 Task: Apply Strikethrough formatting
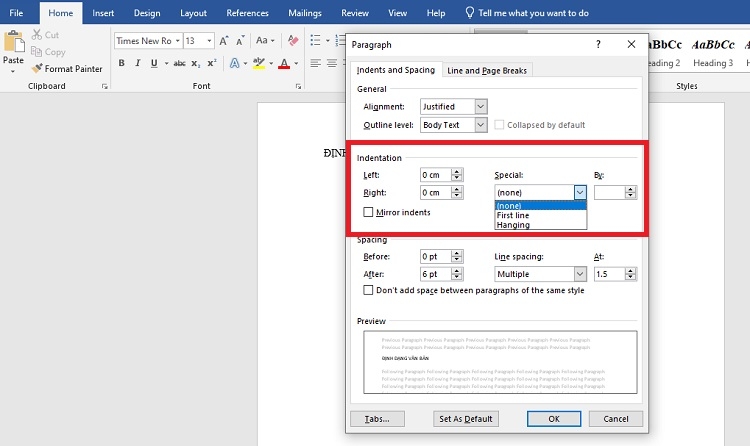click(x=180, y=63)
